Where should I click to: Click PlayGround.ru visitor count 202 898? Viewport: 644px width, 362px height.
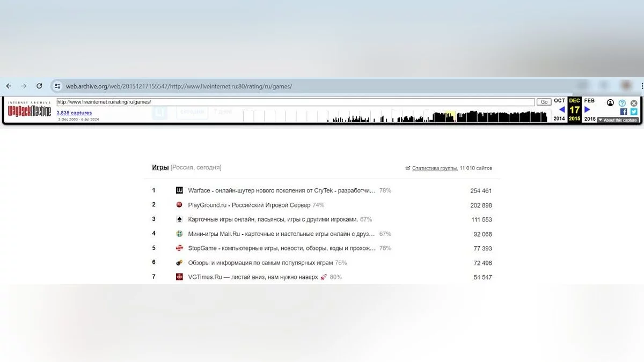click(481, 205)
